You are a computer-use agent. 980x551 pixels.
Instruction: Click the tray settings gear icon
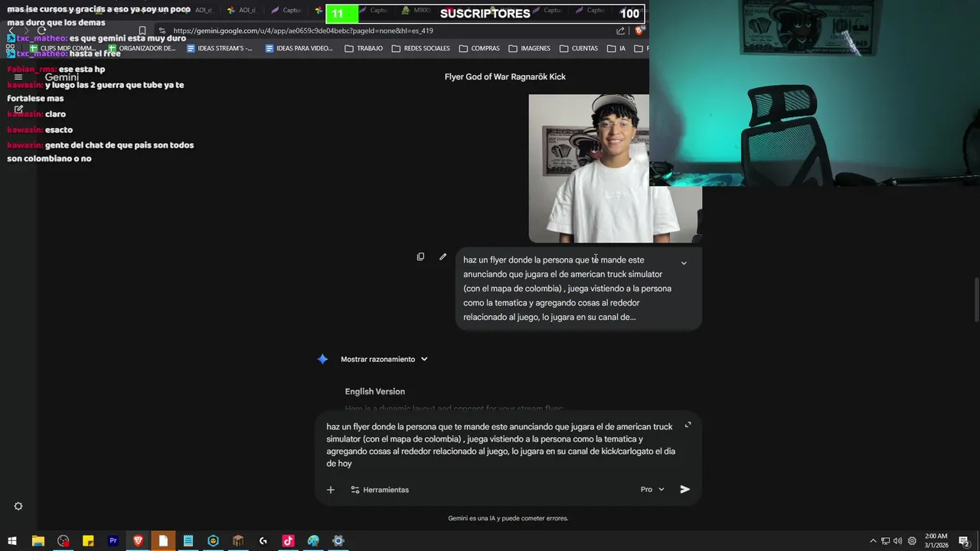[x=912, y=541]
